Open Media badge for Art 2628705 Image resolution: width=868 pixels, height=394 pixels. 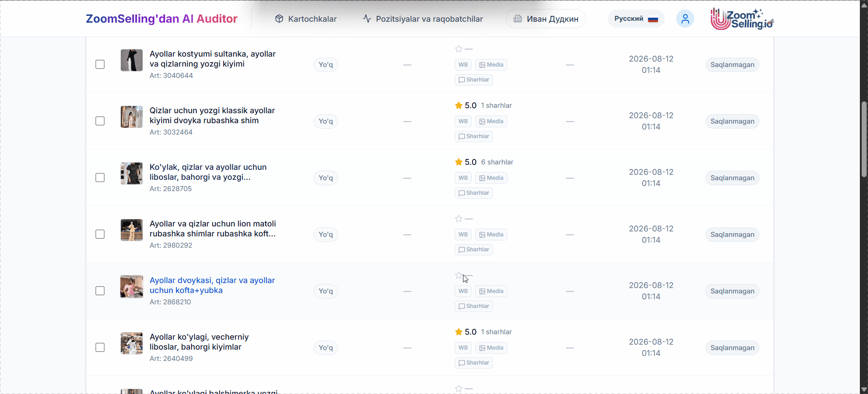pos(491,178)
